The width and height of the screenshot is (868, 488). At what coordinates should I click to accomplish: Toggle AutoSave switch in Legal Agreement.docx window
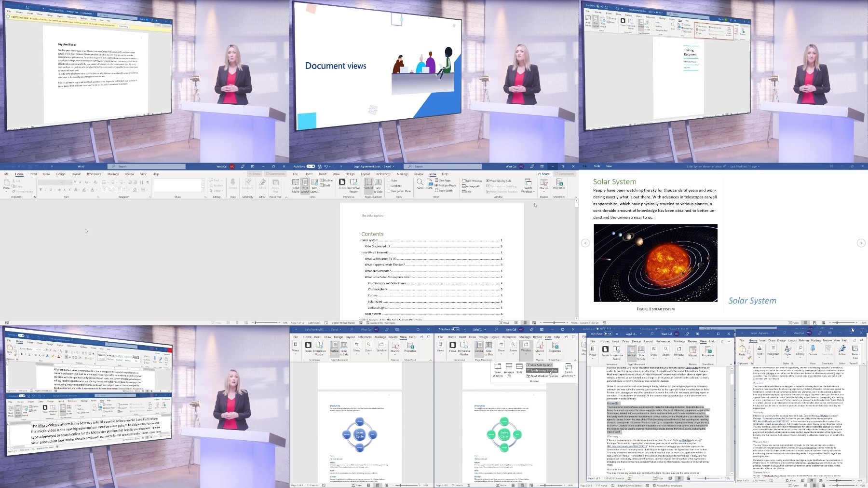tap(311, 167)
